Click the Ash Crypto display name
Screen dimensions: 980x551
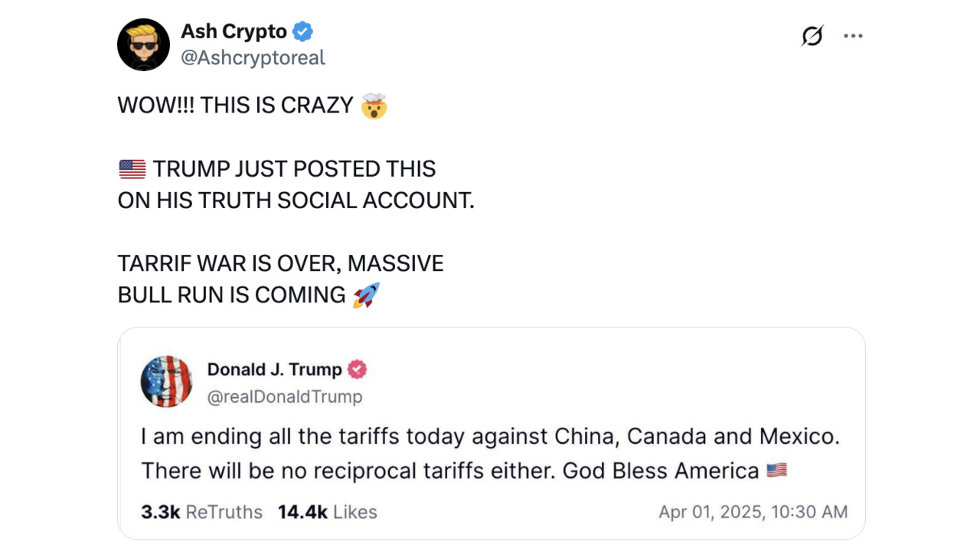click(x=234, y=31)
